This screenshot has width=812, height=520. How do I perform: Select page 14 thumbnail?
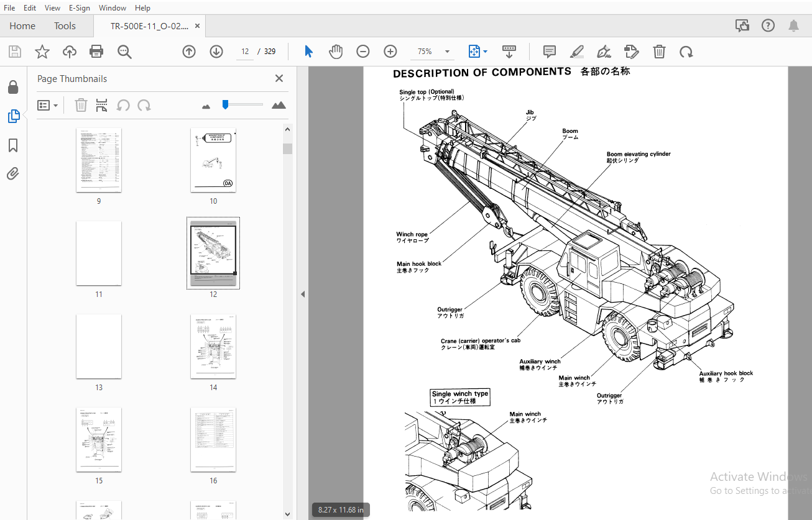point(213,346)
